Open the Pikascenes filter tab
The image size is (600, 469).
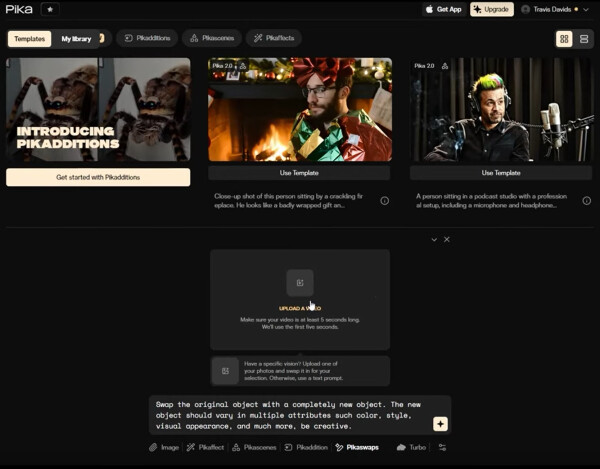212,38
